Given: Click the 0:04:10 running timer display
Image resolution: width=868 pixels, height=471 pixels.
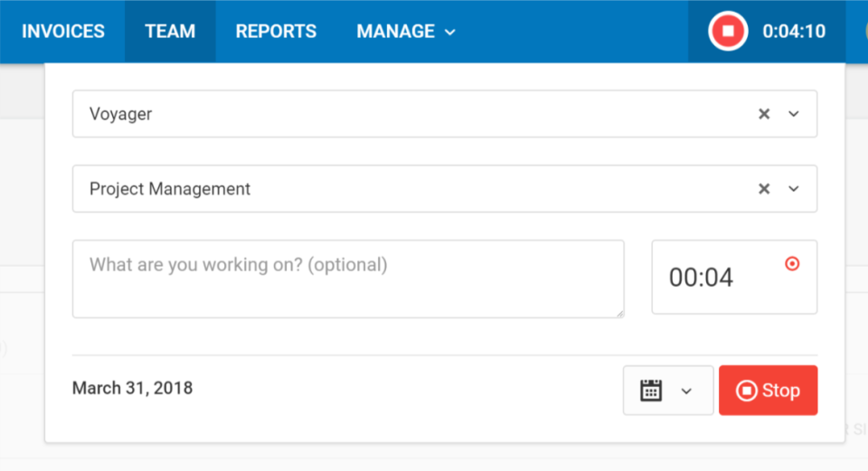Looking at the screenshot, I should click(794, 32).
